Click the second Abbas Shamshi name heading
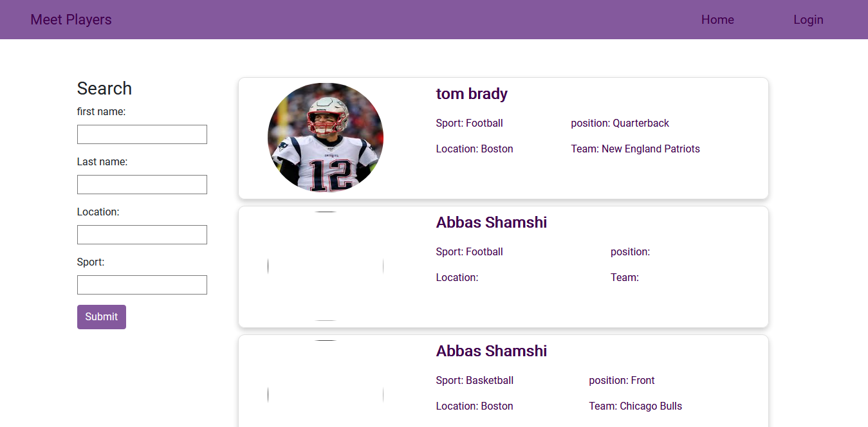The image size is (868, 427). (492, 351)
